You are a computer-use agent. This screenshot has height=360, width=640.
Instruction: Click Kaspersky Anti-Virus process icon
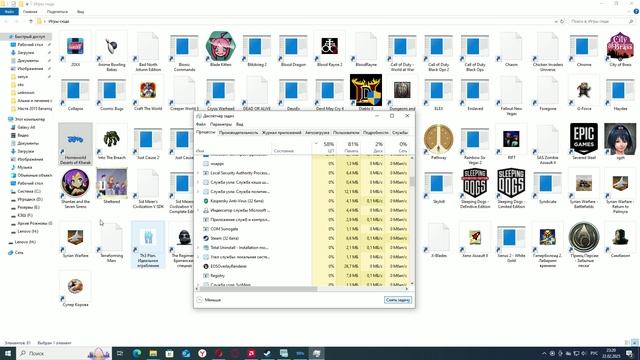click(206, 201)
